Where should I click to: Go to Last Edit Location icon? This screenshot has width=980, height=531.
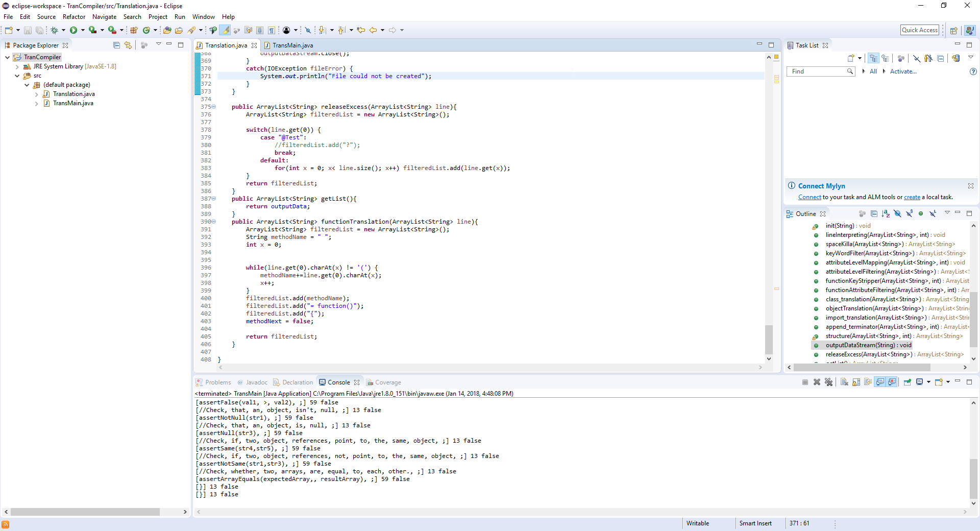(361, 30)
